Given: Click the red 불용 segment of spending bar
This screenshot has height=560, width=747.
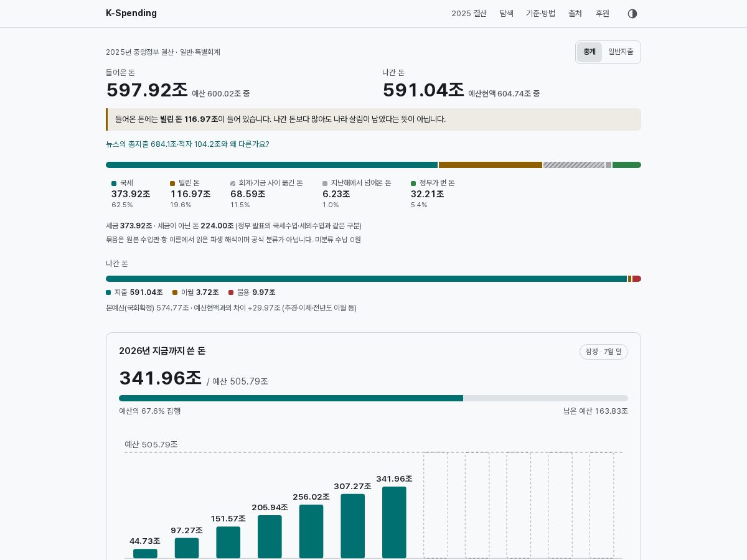Looking at the screenshot, I should tap(637, 279).
